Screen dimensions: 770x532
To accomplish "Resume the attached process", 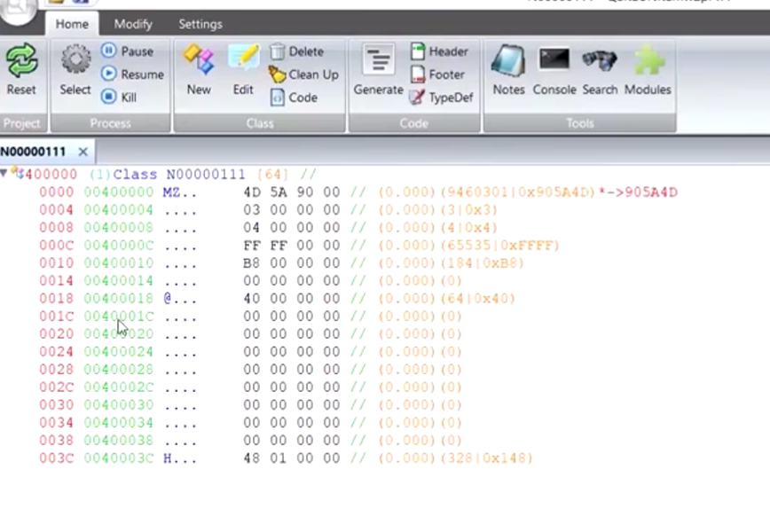I will pos(133,74).
